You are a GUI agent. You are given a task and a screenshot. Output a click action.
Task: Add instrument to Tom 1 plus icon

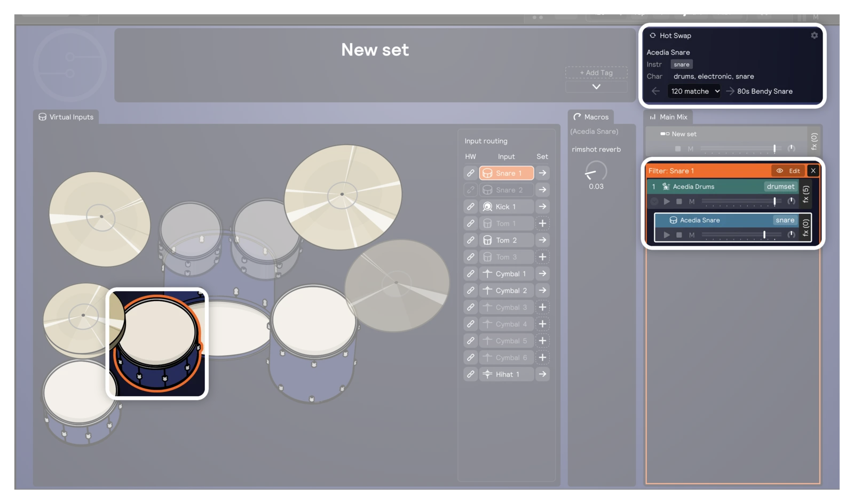pos(542,223)
